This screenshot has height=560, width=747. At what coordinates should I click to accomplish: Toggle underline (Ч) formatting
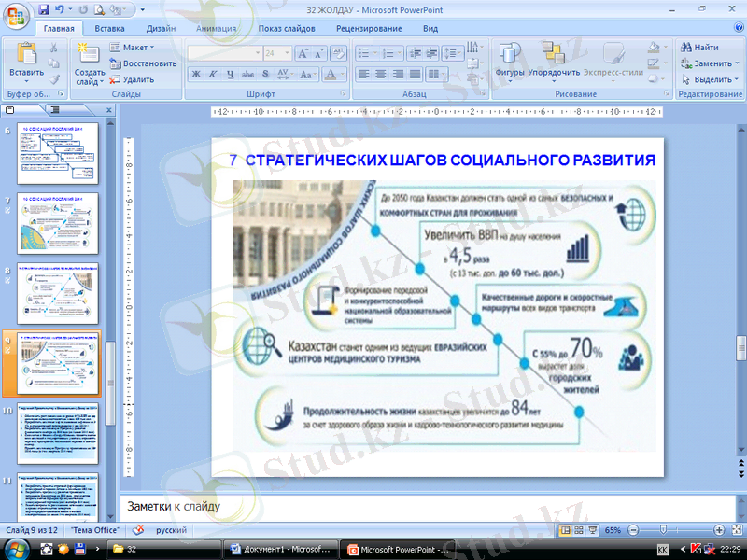pyautogui.click(x=230, y=74)
